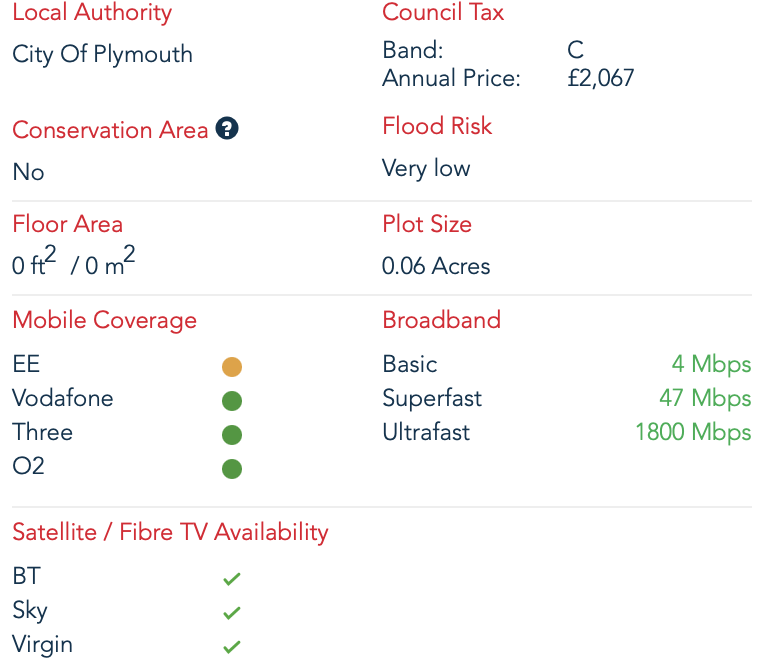This screenshot has height=671, width=763.
Task: Click the Floor Area heading
Action: [67, 224]
